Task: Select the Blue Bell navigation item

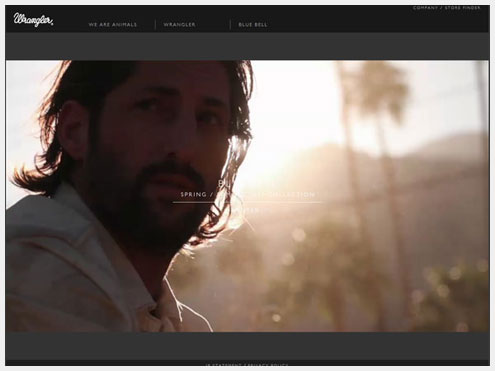Action: point(253,25)
